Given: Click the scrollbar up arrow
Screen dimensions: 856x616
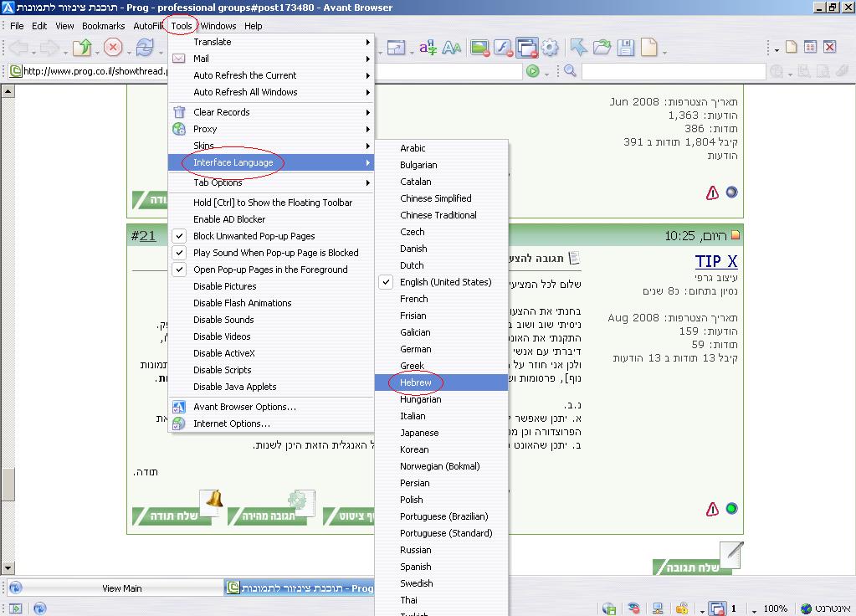Looking at the screenshot, I should 8,91.
